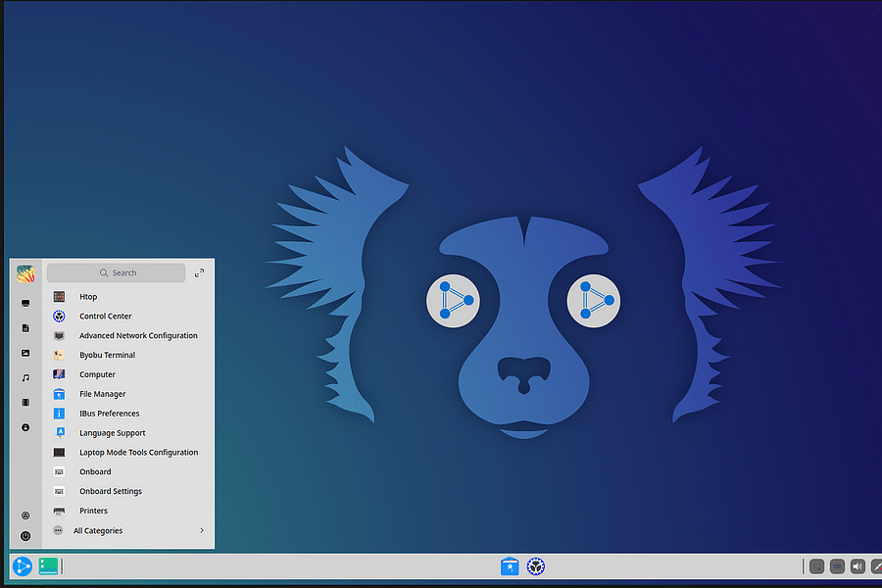Click the maximize-menu arrow beside the search bar
Screen dimensions: 882x588
click(200, 273)
